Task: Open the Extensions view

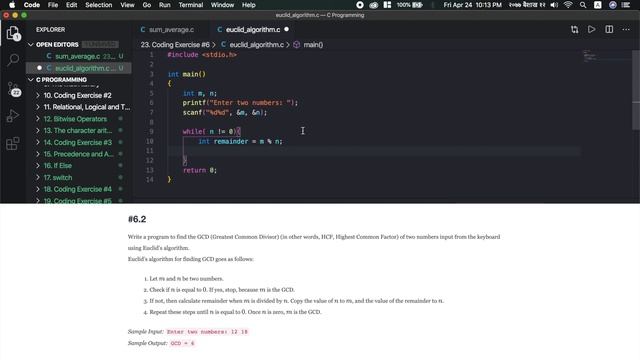Action: coord(13,143)
